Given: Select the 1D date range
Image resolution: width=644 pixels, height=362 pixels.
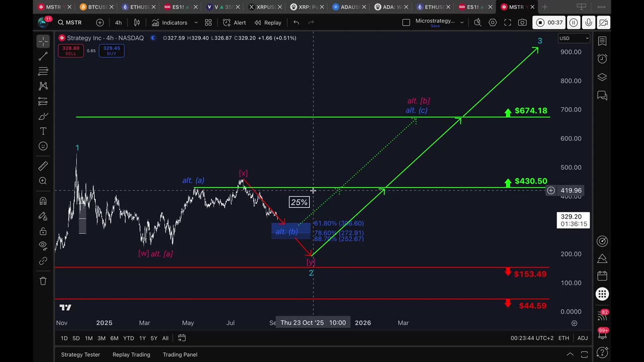Looking at the screenshot, I should pyautogui.click(x=64, y=338).
